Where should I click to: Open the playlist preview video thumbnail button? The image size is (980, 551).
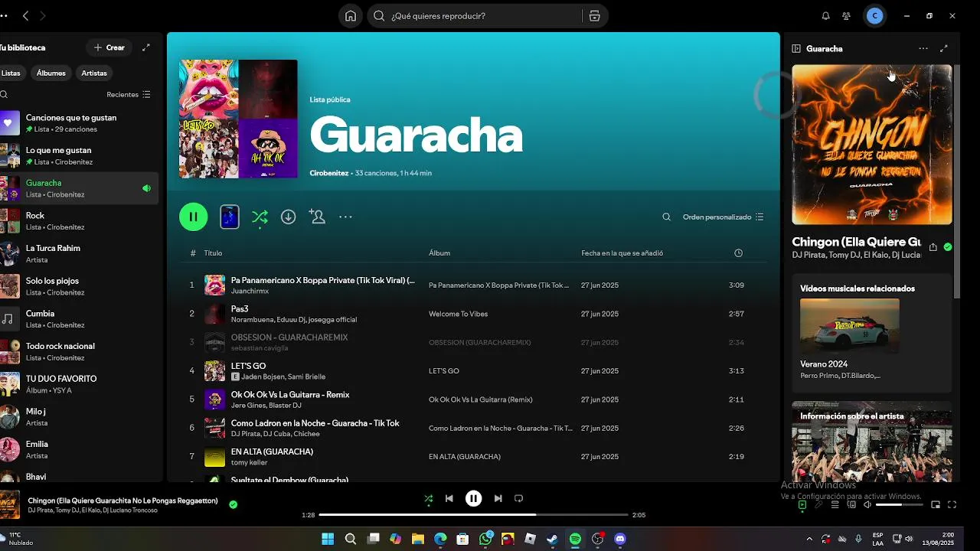pos(230,217)
